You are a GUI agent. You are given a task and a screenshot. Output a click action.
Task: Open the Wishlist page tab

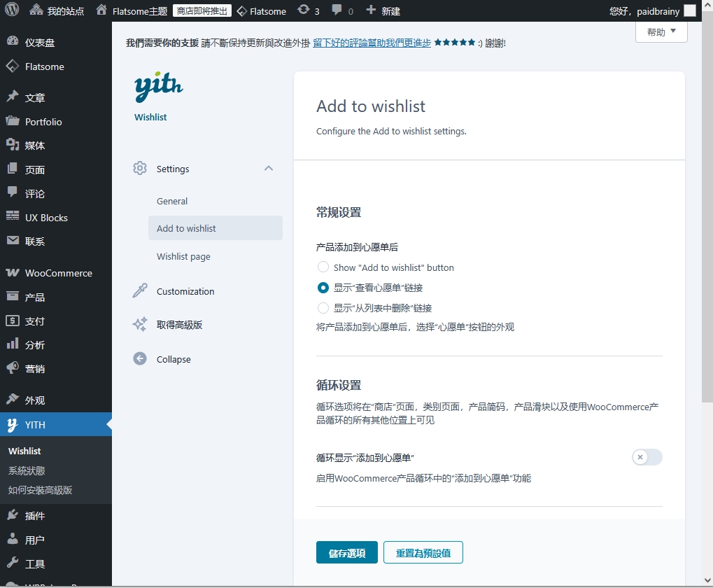pos(184,256)
